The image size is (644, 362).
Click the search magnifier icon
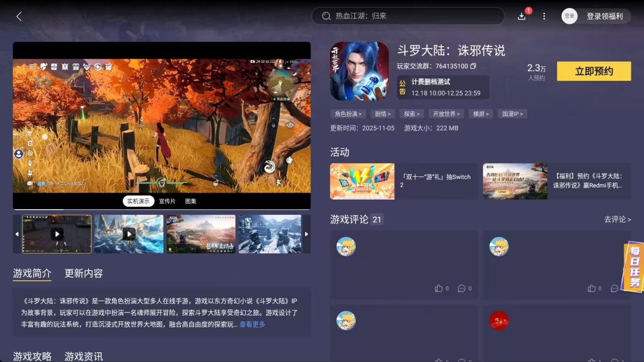[326, 16]
